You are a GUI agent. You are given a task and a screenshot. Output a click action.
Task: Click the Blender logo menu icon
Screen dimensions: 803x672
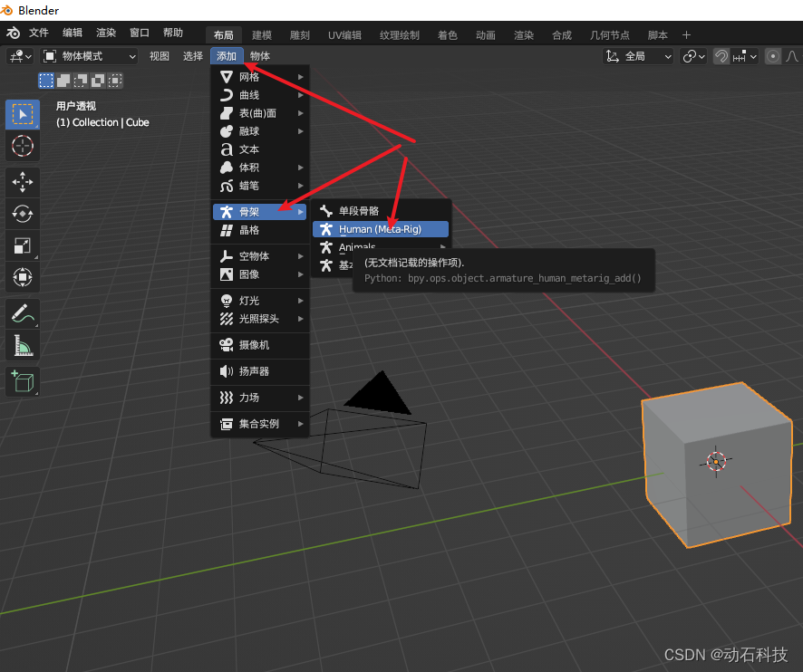pyautogui.click(x=13, y=34)
